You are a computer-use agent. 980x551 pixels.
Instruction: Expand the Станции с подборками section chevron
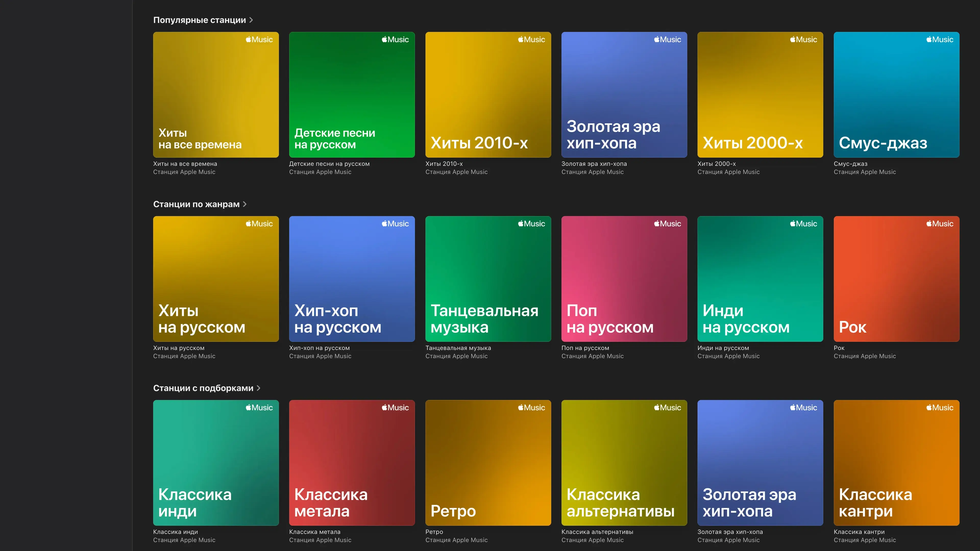[258, 388]
